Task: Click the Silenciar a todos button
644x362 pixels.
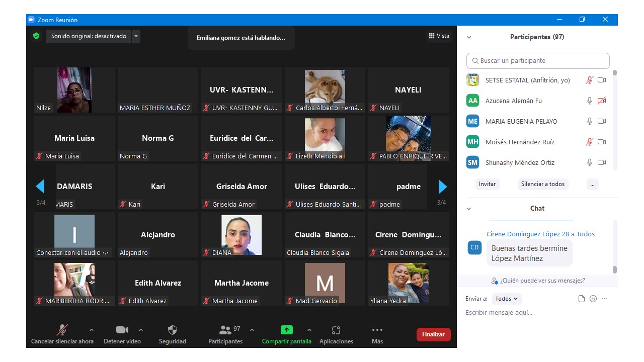Action: (542, 184)
